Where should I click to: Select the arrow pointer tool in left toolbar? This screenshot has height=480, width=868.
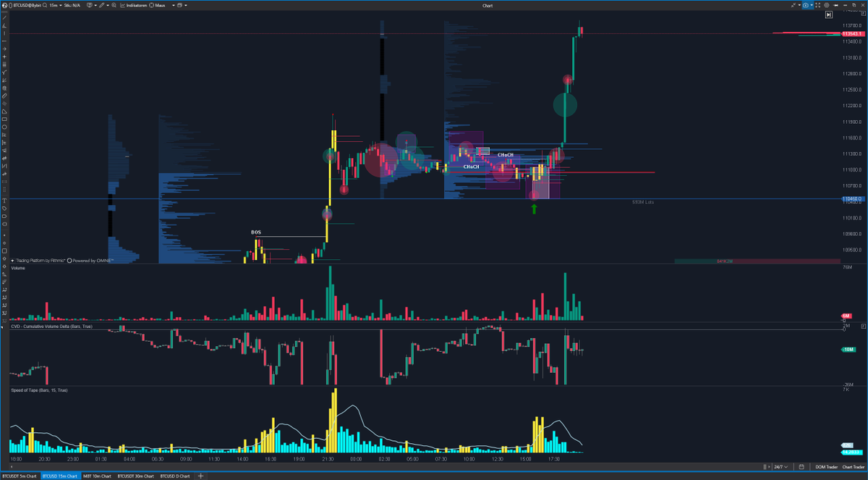click(x=4, y=49)
